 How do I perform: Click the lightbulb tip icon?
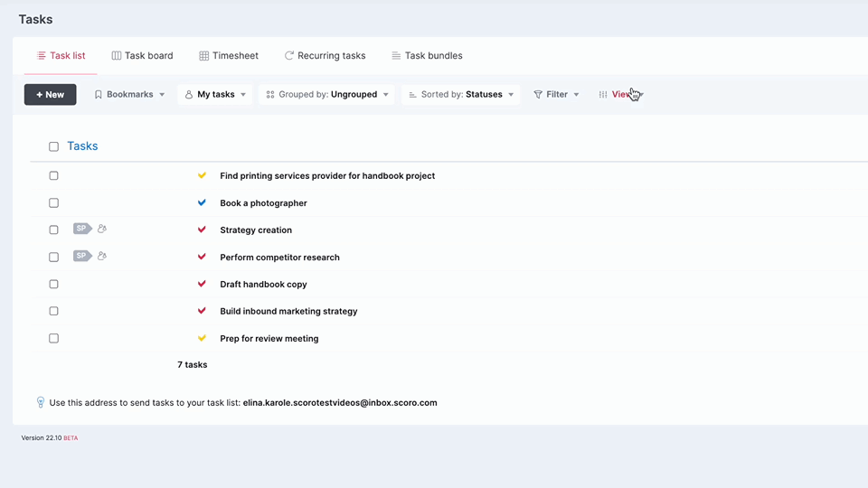point(41,402)
